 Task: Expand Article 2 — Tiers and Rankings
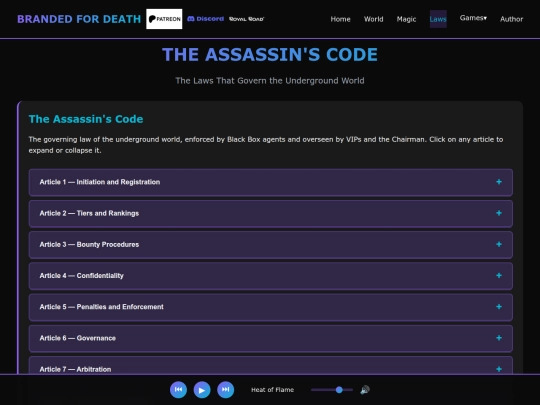[x=271, y=214]
